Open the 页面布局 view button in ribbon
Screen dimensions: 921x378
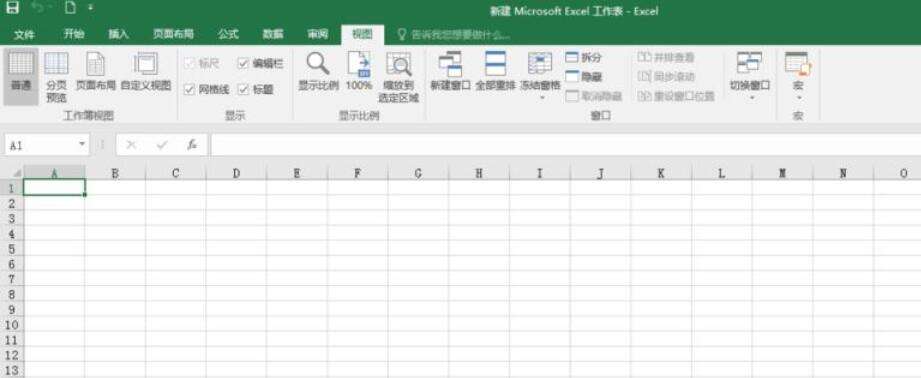pos(96,73)
